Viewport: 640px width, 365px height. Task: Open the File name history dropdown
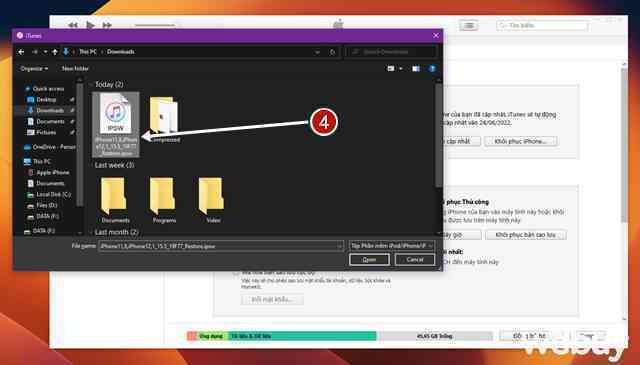pos(340,246)
